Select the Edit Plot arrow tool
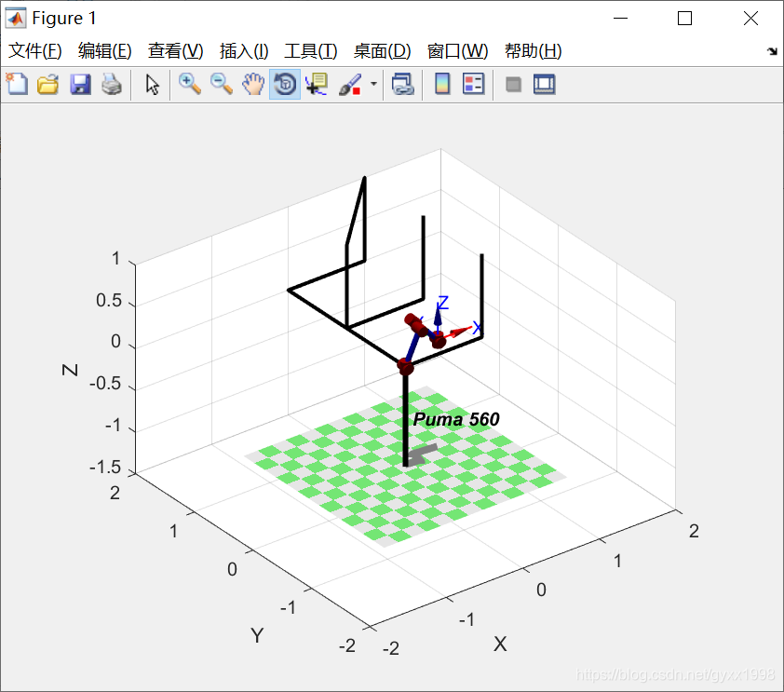The height and width of the screenshot is (692, 784). (x=153, y=84)
